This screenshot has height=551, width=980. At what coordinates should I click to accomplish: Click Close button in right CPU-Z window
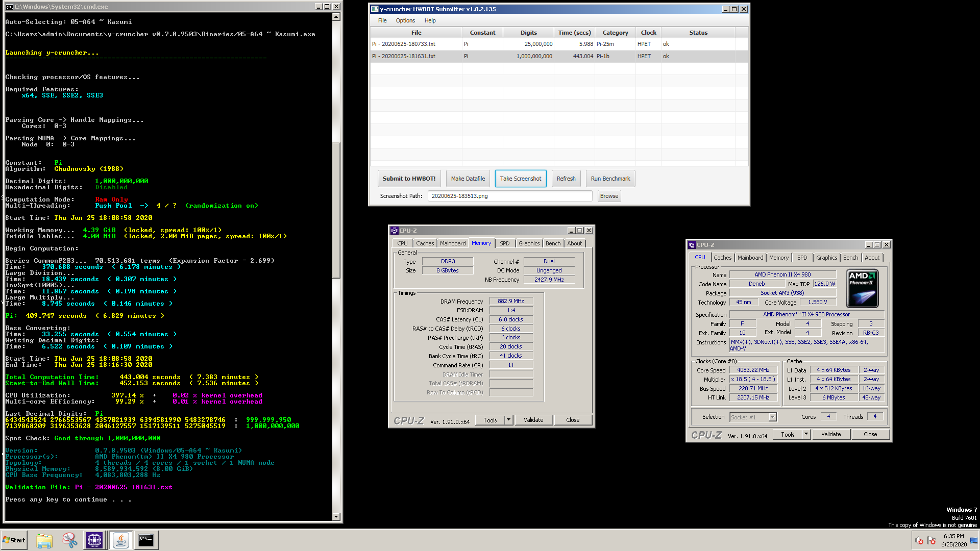870,434
